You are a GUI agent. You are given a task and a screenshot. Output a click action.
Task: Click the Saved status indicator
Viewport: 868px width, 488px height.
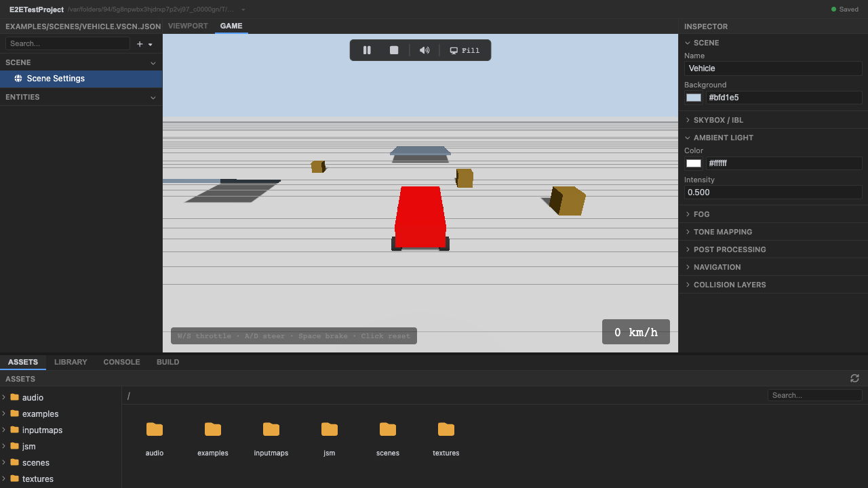tap(845, 9)
